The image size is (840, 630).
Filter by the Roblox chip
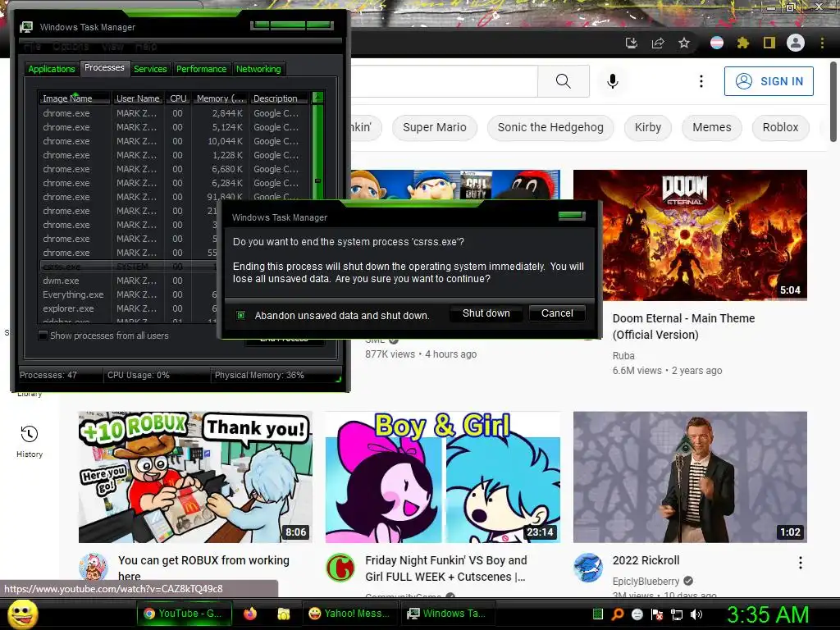(x=781, y=127)
